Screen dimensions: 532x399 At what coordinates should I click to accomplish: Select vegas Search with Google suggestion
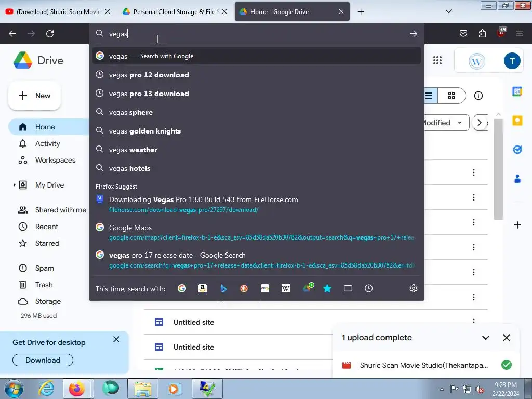tap(256, 56)
